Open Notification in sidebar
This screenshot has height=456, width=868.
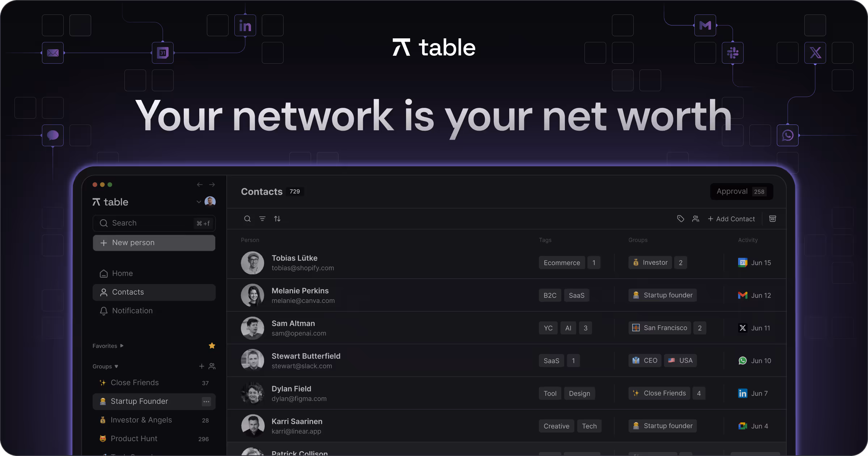coord(132,311)
